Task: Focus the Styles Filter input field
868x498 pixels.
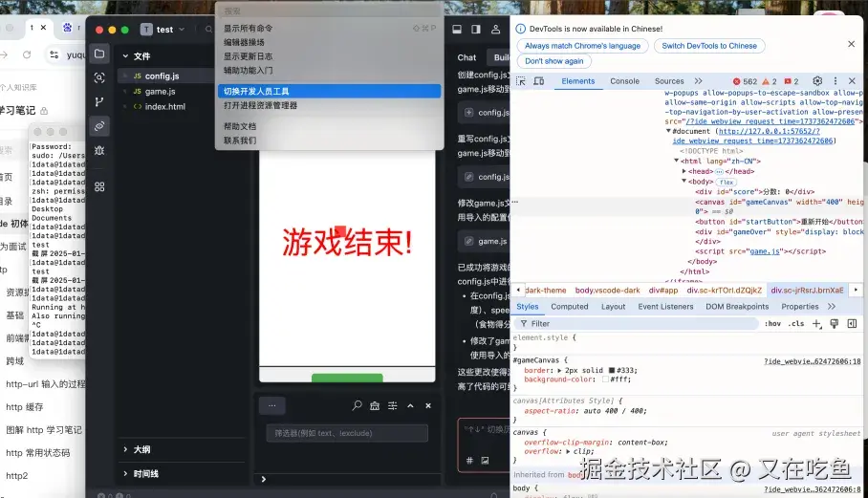Action: coord(636,324)
